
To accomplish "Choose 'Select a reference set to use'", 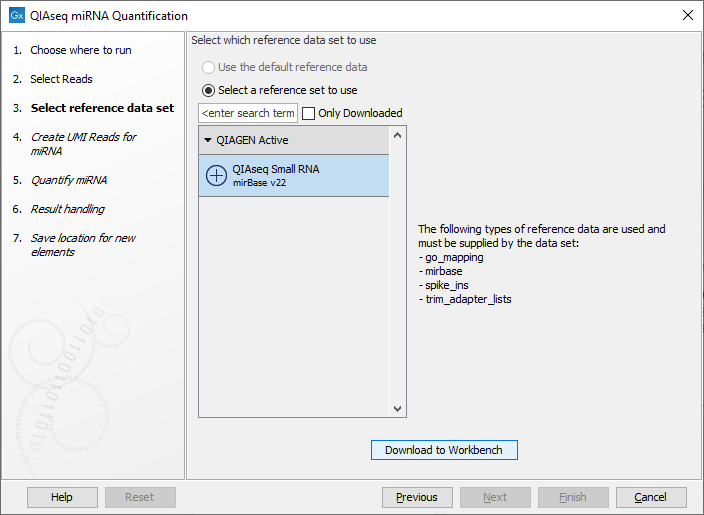I will [x=208, y=90].
